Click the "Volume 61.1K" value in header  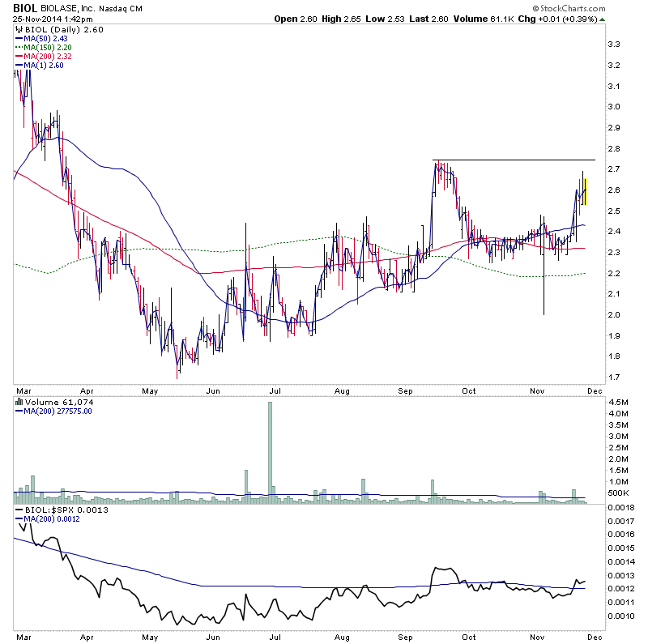(484, 19)
